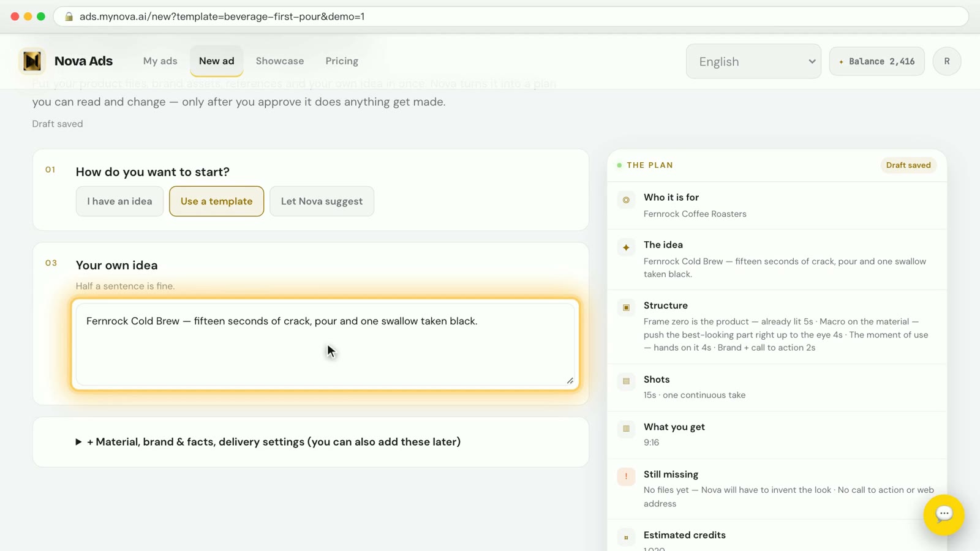This screenshot has width=980, height=551.
Task: Click the resize handle of idea textarea
Action: coord(570,380)
